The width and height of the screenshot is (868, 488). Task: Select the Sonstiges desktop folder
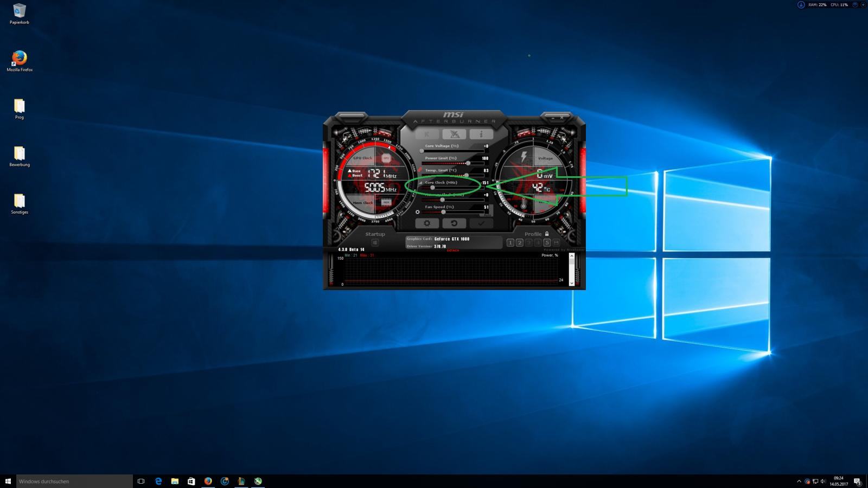click(x=20, y=204)
